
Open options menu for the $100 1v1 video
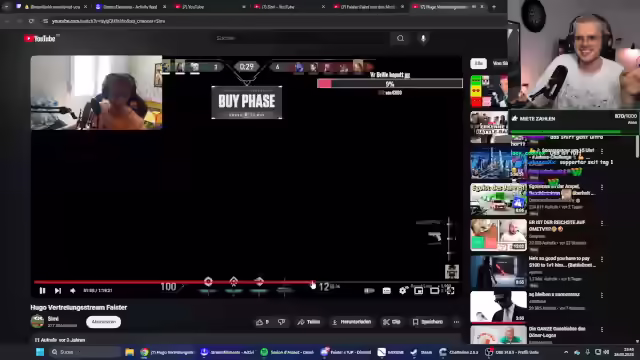(x=602, y=259)
